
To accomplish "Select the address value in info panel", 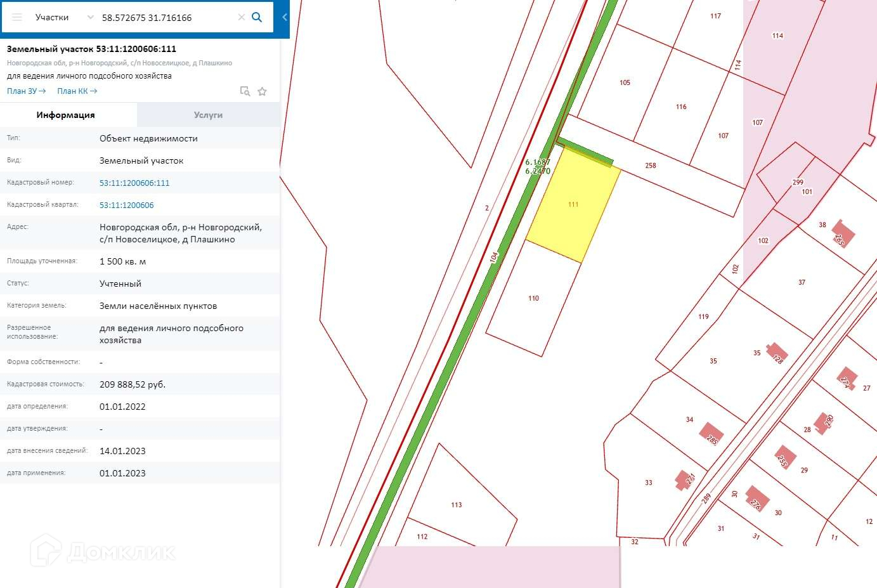I will 181,233.
